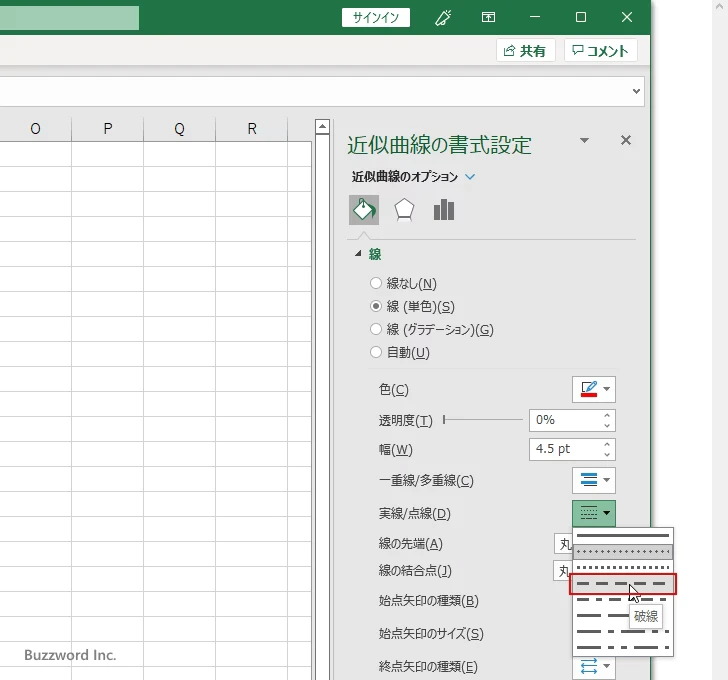
Task: Open the 色(C) line color picker
Action: click(594, 389)
